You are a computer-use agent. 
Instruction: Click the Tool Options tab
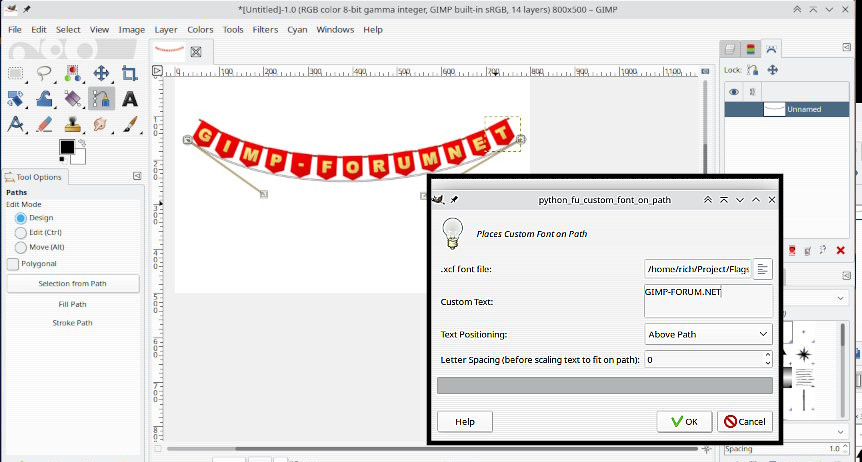click(34, 177)
